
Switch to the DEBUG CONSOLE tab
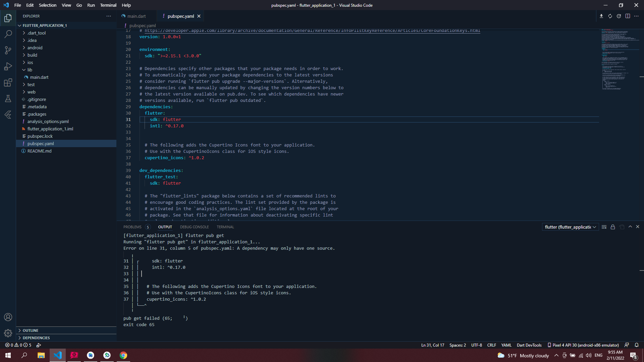tap(194, 227)
